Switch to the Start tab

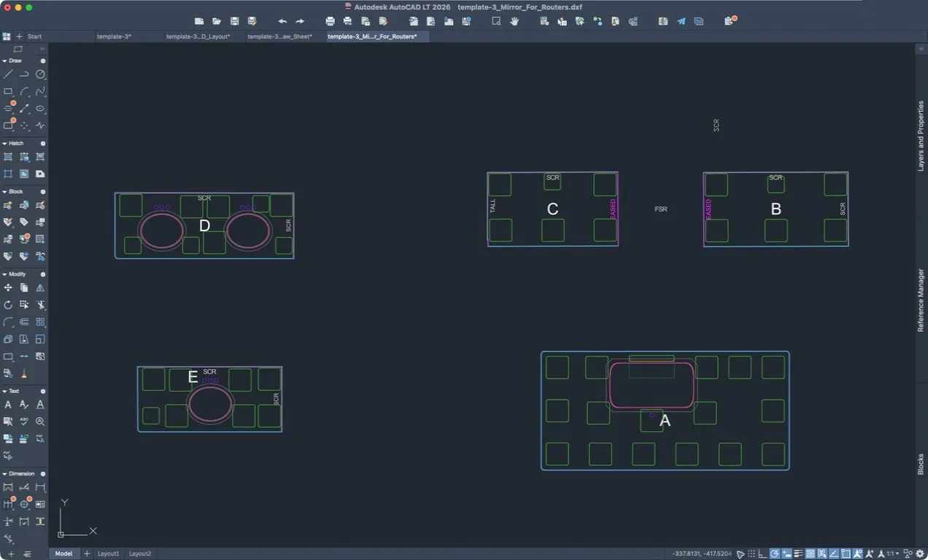[x=34, y=36]
